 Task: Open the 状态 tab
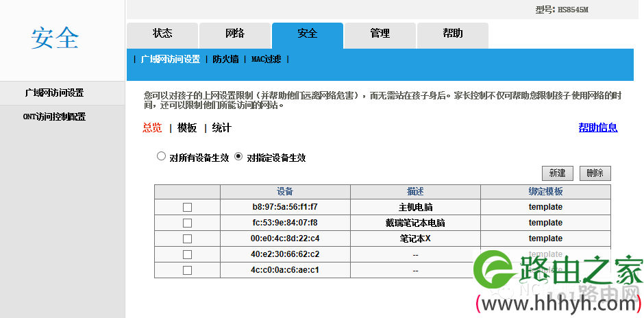point(162,36)
